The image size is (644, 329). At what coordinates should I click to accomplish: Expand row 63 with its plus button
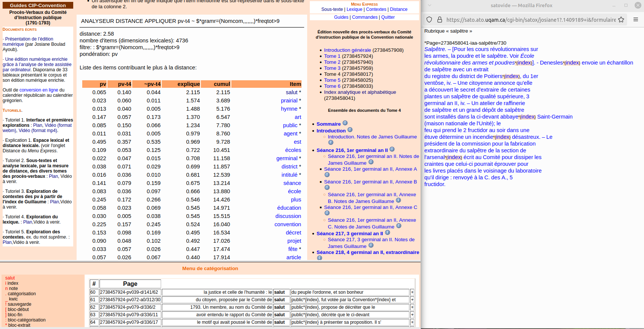click(x=412, y=315)
